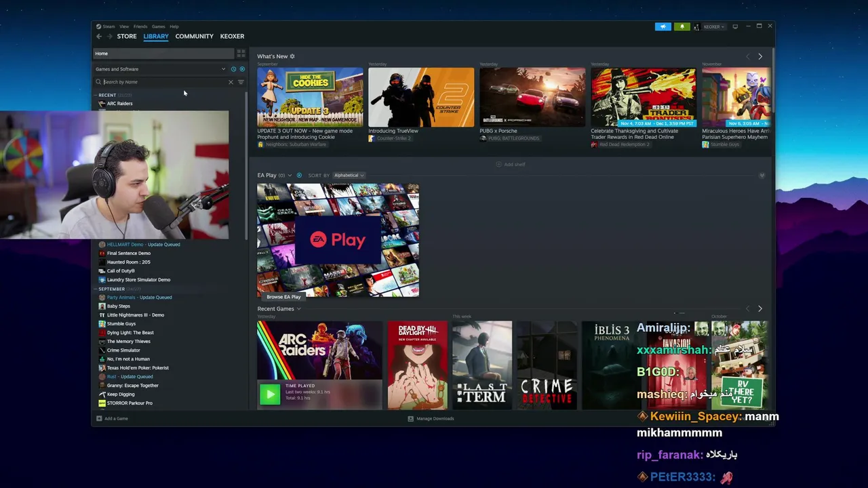Select Stumble Guys in the game list
Viewport: 868px width, 488px height.
pos(117,324)
